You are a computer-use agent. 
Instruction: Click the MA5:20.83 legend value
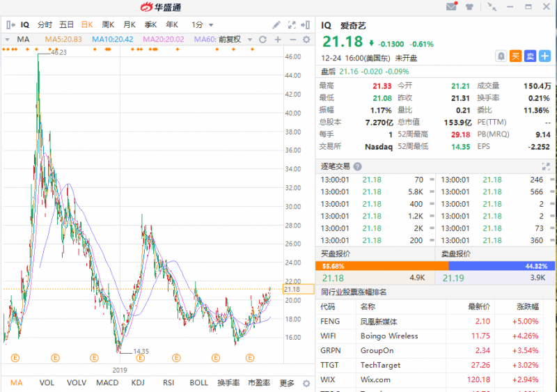[63, 40]
